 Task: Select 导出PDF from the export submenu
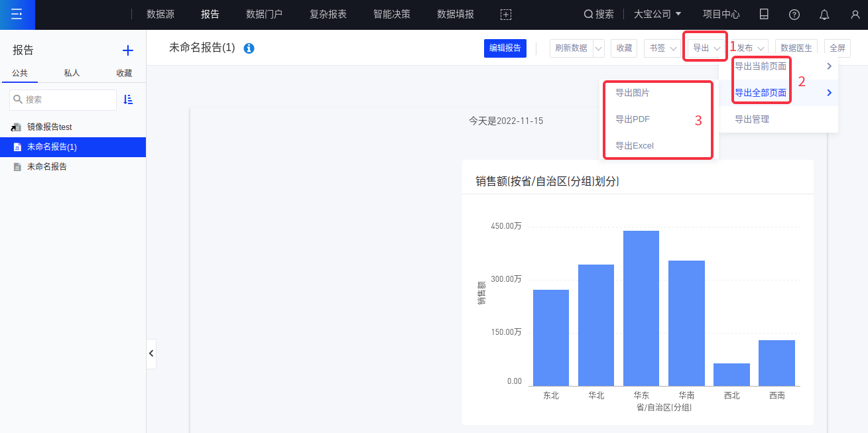(632, 119)
